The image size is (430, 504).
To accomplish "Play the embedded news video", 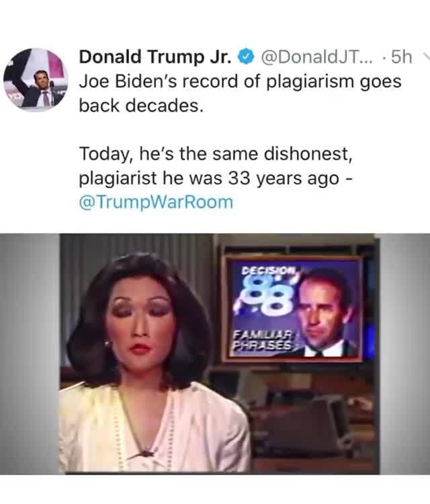I will (215, 354).
